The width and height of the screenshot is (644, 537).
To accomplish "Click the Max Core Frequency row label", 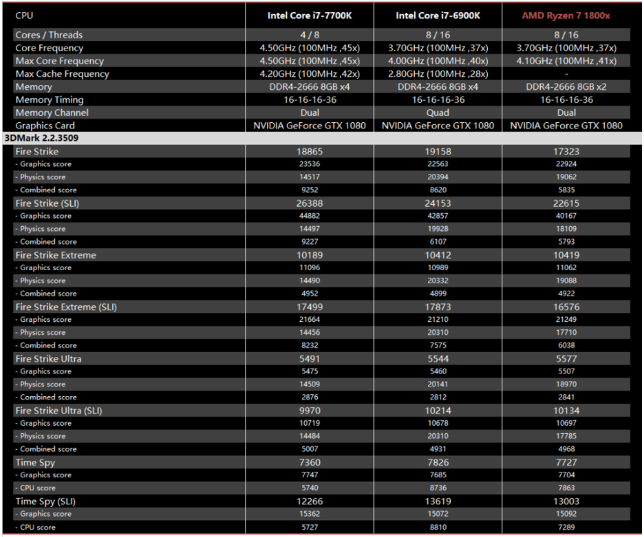I will (x=60, y=61).
